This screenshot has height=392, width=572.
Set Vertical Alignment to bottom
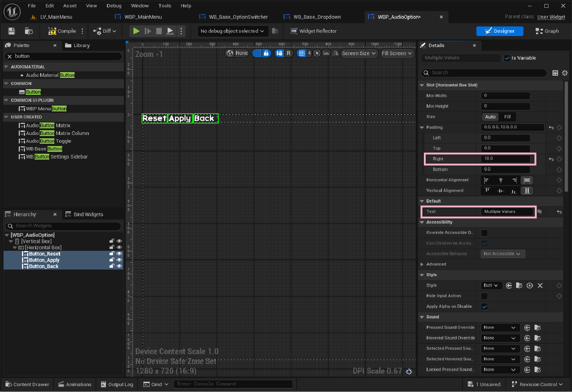click(514, 191)
